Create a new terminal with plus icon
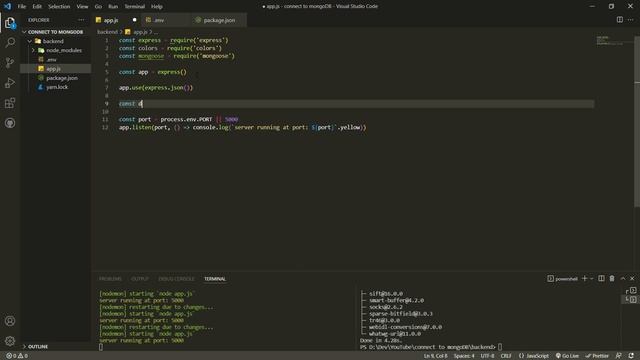This screenshot has width=640, height=360. (584, 278)
